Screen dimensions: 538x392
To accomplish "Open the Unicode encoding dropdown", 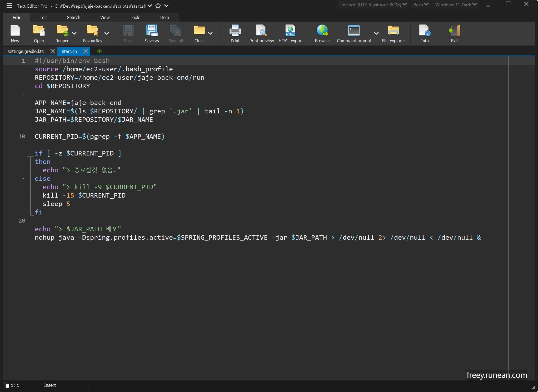I will (373, 4).
